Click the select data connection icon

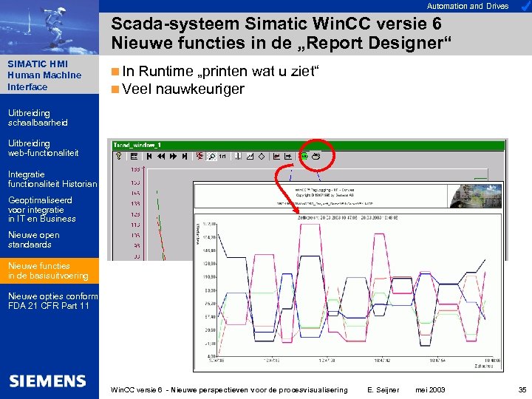(x=238, y=156)
